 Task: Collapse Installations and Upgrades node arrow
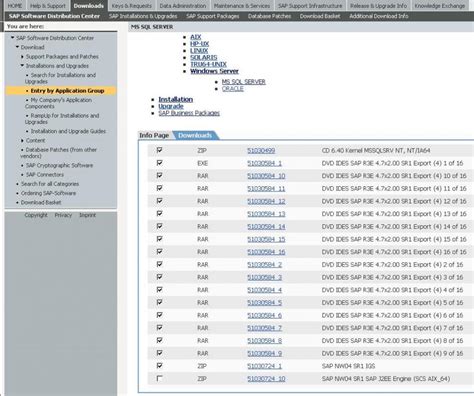click(22, 66)
